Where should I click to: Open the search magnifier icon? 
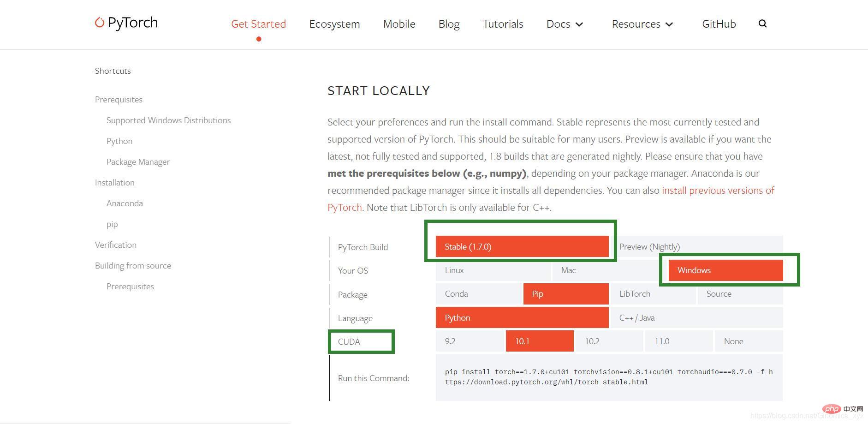(x=762, y=24)
